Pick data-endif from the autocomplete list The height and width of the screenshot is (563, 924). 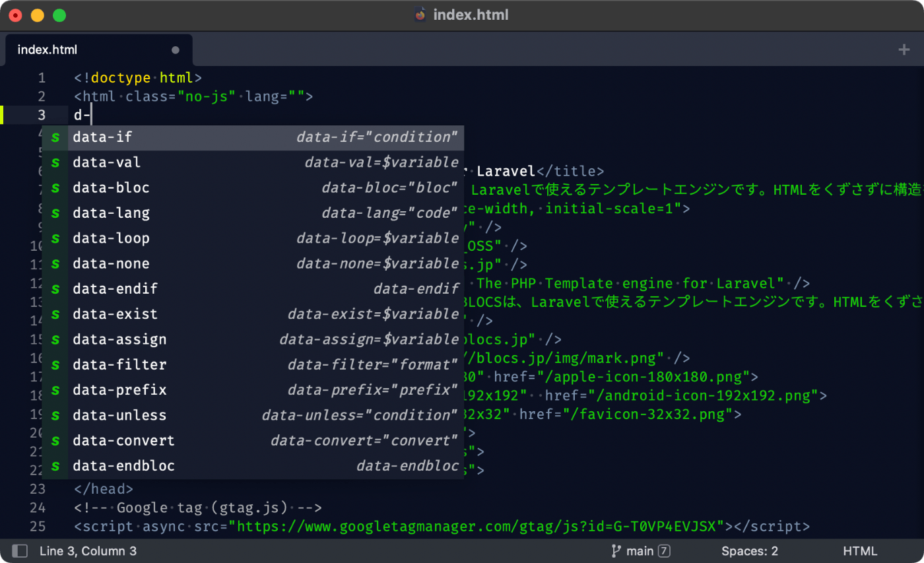pyautogui.click(x=253, y=289)
